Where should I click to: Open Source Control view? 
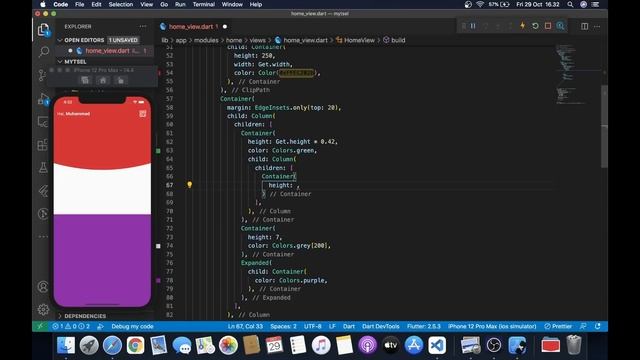coord(42,75)
